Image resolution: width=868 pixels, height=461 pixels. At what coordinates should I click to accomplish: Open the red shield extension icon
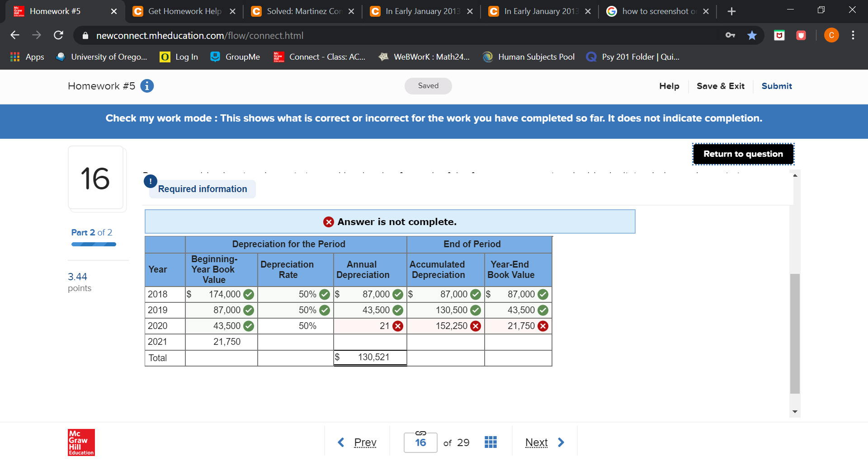[x=801, y=35]
